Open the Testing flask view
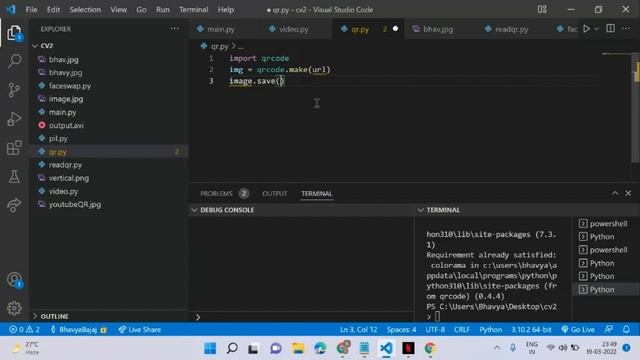Viewport: 640px width, 360px height. click(x=14, y=176)
